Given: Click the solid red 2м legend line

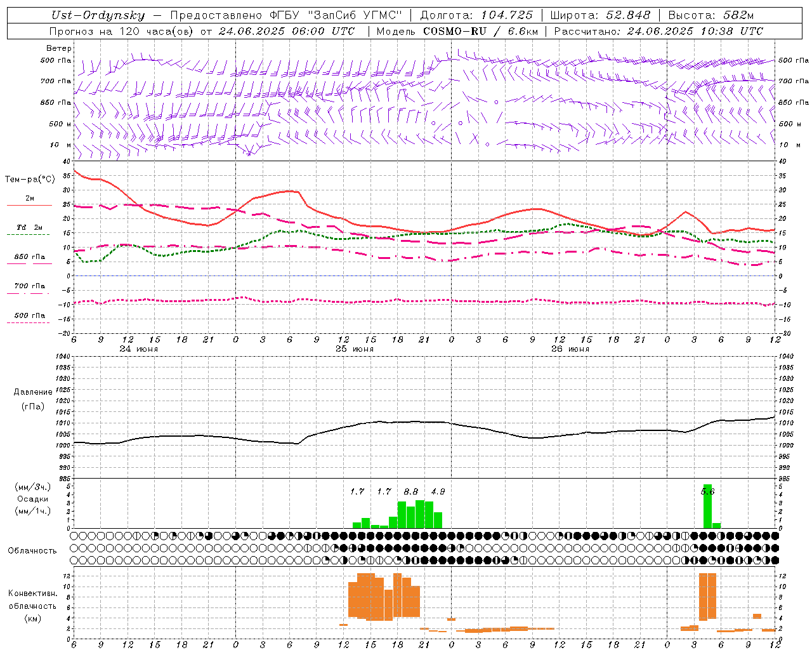Looking at the screenshot, I should click(x=29, y=205).
